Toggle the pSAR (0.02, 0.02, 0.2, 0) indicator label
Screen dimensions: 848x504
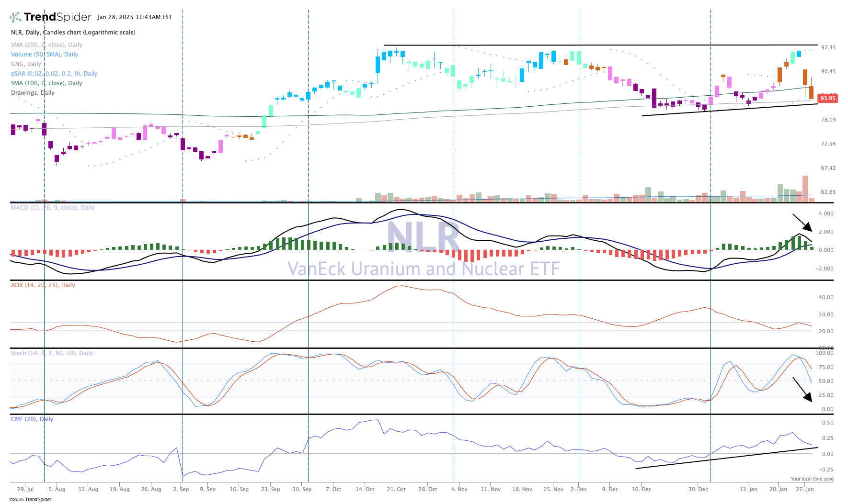(x=54, y=74)
